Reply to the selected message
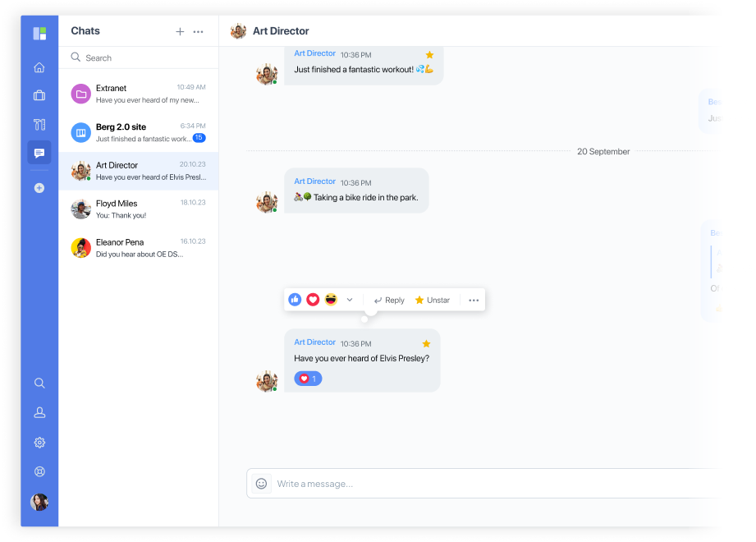 tap(387, 299)
